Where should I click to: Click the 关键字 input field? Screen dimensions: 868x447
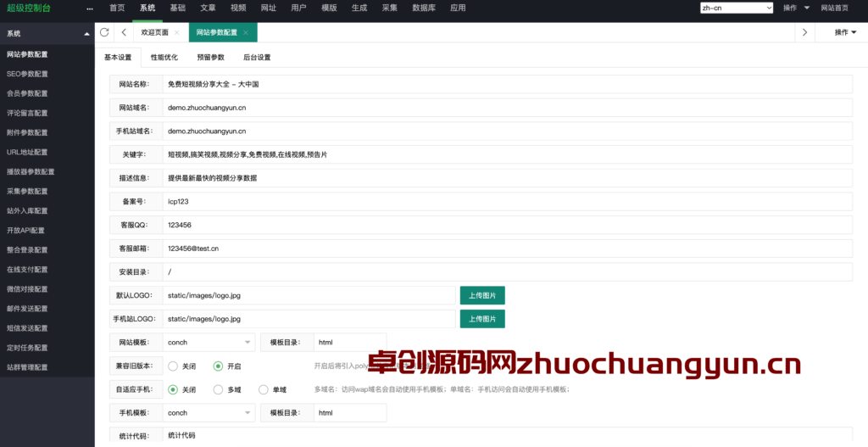[x=508, y=154]
